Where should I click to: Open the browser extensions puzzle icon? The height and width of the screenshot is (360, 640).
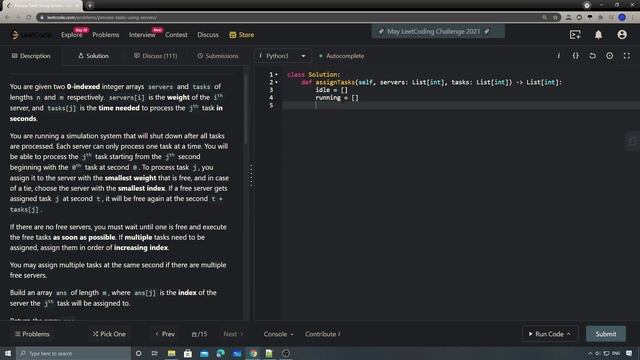600,18
